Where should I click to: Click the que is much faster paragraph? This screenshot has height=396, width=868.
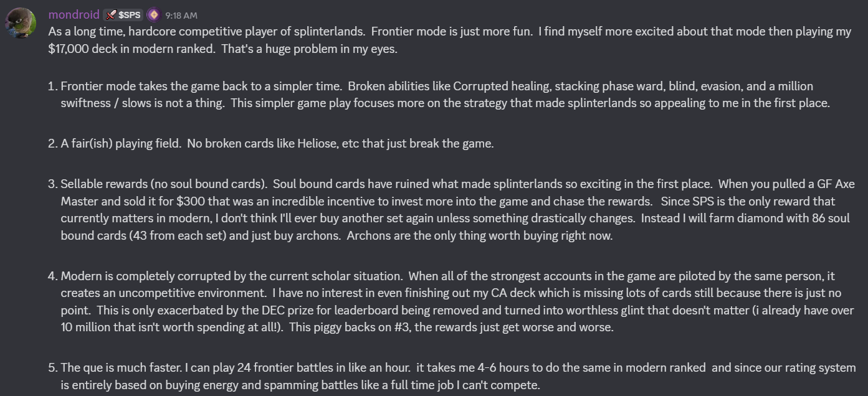click(x=458, y=376)
